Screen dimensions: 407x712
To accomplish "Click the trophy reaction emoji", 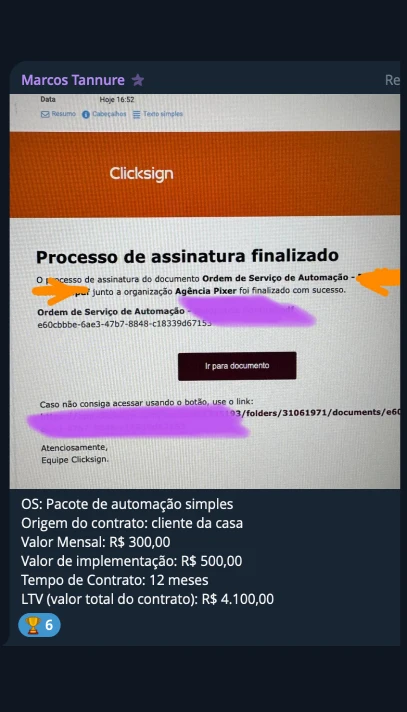I will 33,625.
